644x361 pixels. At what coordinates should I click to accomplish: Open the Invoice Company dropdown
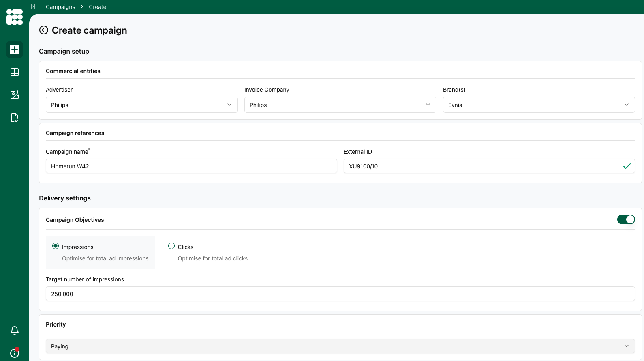(x=340, y=105)
